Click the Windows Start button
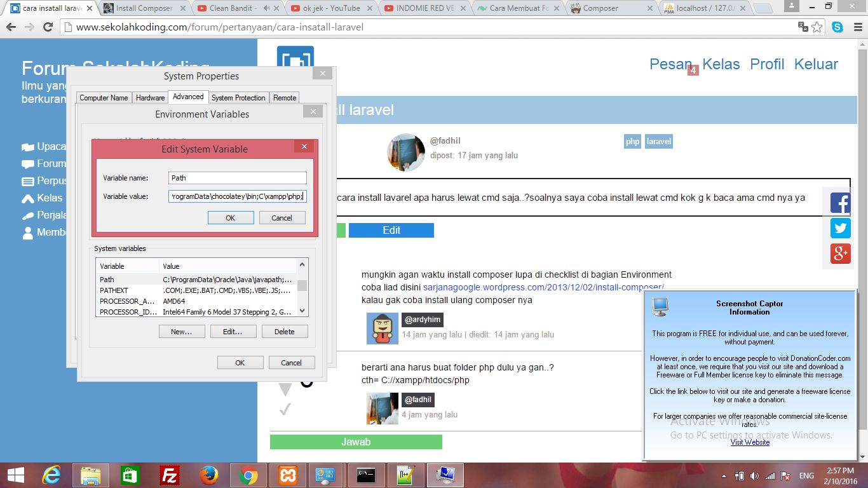The width and height of the screenshot is (868, 488). 15,475
